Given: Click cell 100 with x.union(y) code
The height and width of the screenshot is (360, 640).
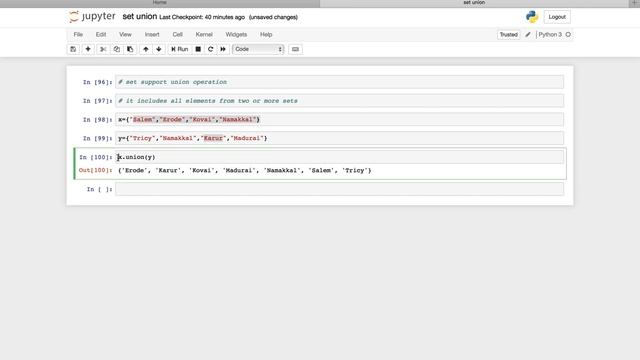Looking at the screenshot, I should click(339, 157).
